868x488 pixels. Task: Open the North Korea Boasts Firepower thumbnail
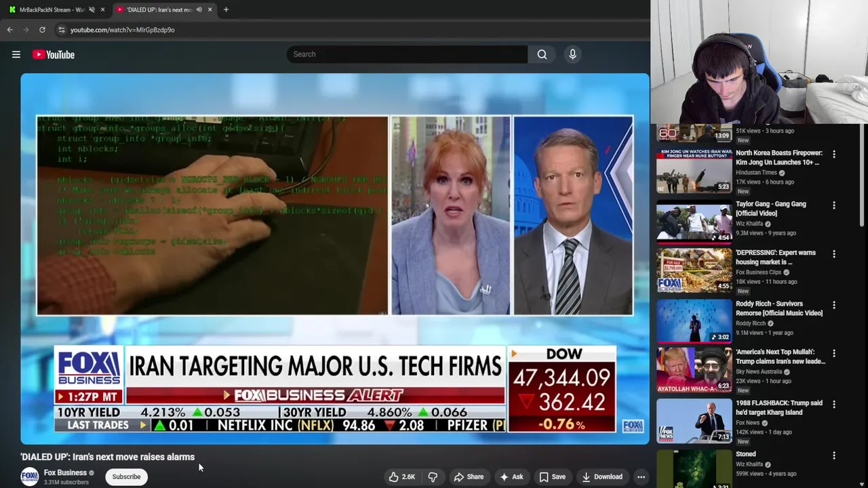point(694,171)
